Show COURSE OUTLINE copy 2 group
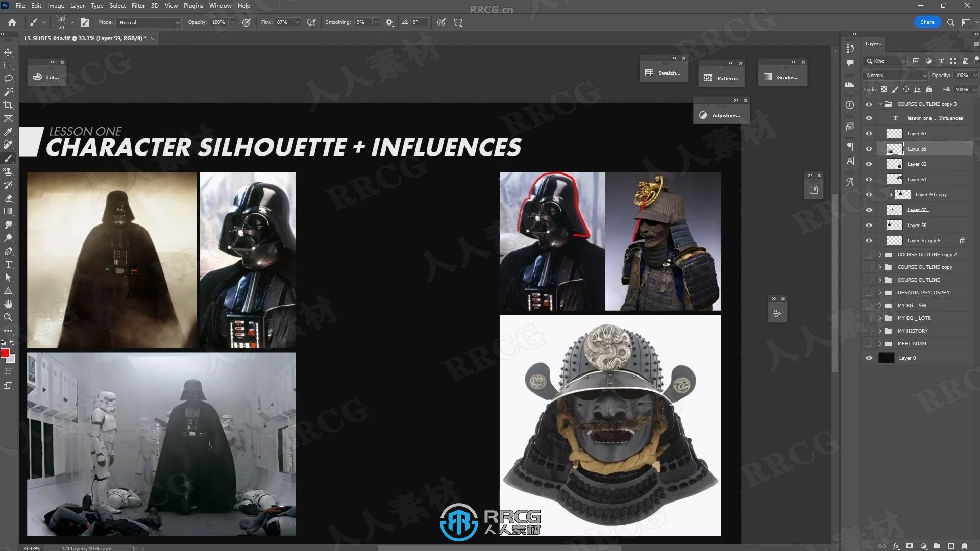 click(x=869, y=254)
